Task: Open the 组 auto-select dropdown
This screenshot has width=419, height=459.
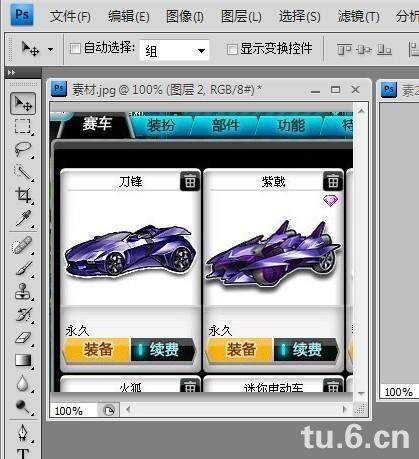Action: tap(174, 51)
